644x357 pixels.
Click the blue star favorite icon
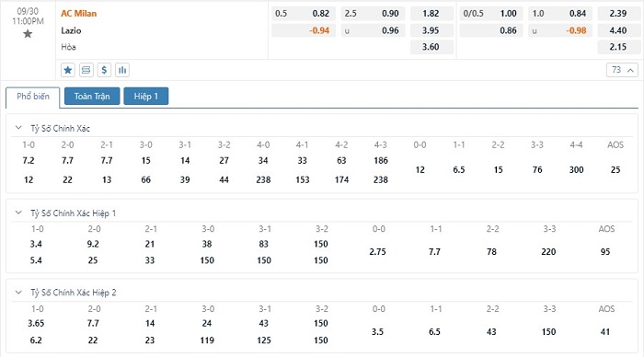coord(68,70)
